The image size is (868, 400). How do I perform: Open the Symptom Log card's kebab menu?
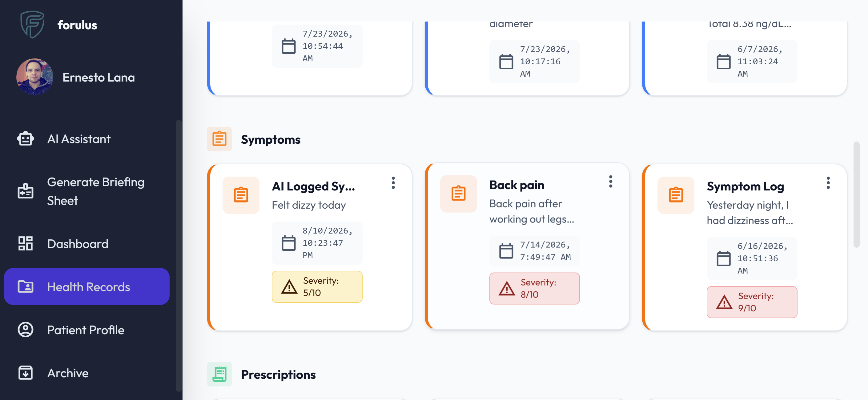(x=828, y=183)
